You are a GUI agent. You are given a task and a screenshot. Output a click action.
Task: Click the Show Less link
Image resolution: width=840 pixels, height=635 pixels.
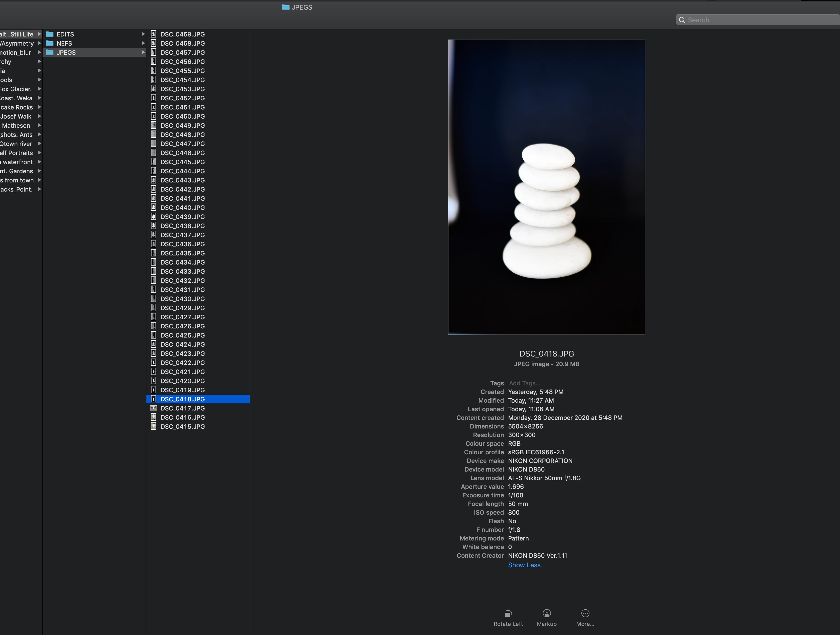524,565
